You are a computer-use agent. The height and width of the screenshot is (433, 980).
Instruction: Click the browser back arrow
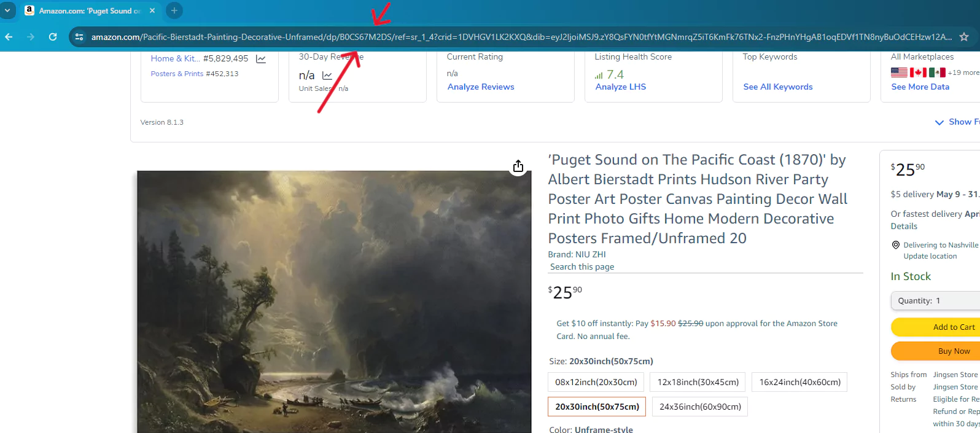(x=9, y=37)
